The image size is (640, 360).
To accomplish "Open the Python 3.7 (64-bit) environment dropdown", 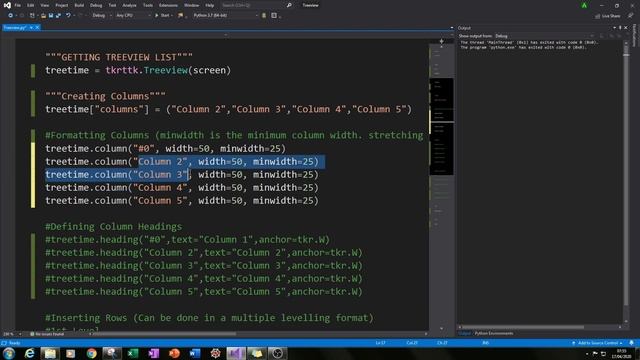I will point(225,16).
